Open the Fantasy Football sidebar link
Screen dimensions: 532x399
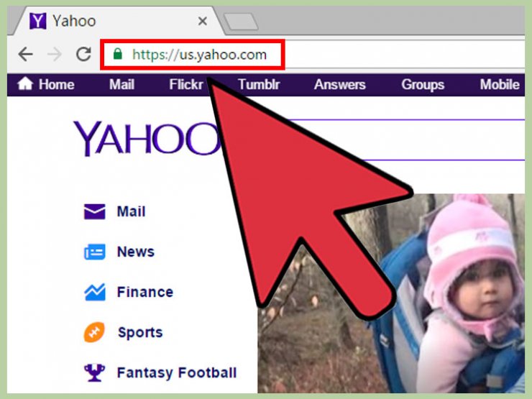pyautogui.click(x=177, y=372)
